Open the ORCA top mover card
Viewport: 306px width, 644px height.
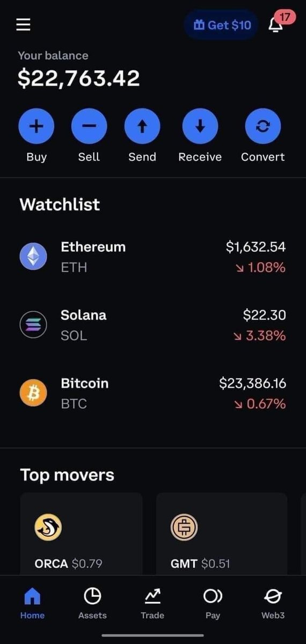(81, 535)
